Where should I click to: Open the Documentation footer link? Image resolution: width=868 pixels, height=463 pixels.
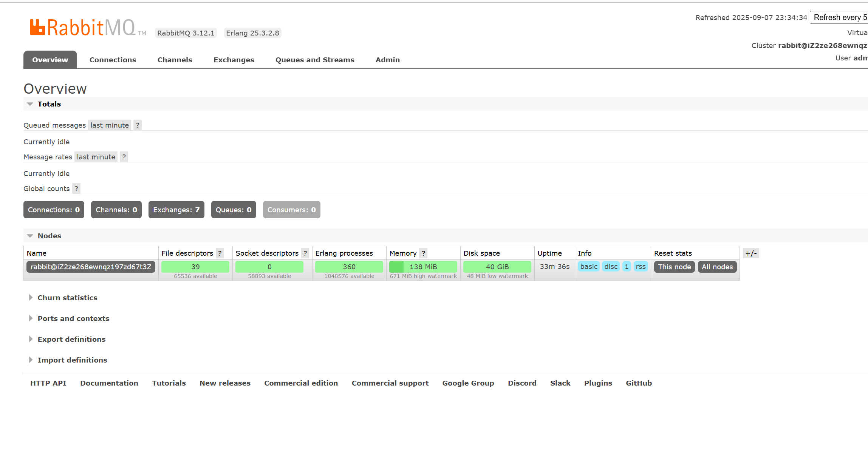(x=109, y=383)
